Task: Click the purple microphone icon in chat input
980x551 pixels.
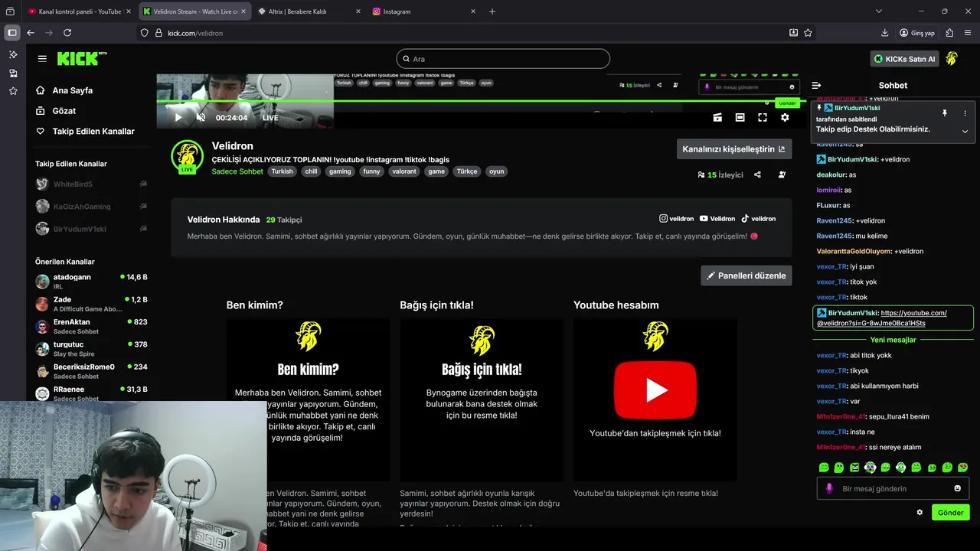Action: [x=829, y=488]
